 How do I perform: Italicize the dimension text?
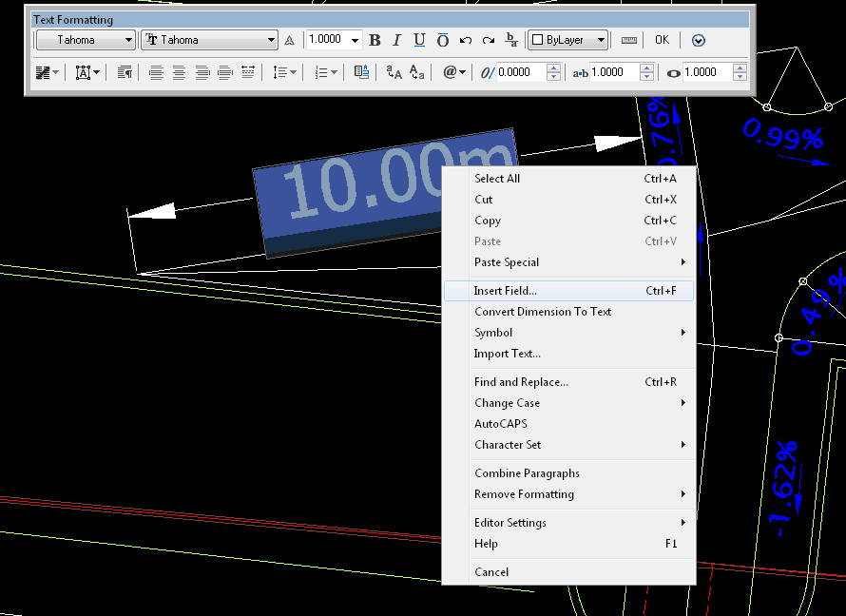[x=396, y=40]
